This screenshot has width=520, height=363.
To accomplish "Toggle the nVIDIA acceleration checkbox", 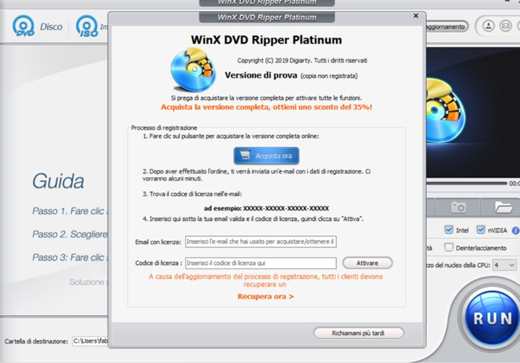I will [x=480, y=229].
